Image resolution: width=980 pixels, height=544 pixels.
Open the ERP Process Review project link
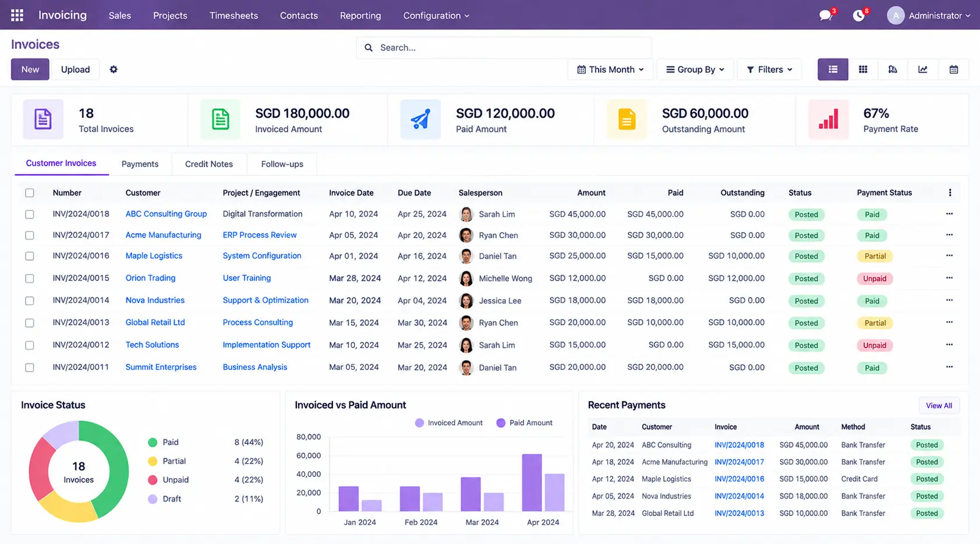[x=260, y=235]
